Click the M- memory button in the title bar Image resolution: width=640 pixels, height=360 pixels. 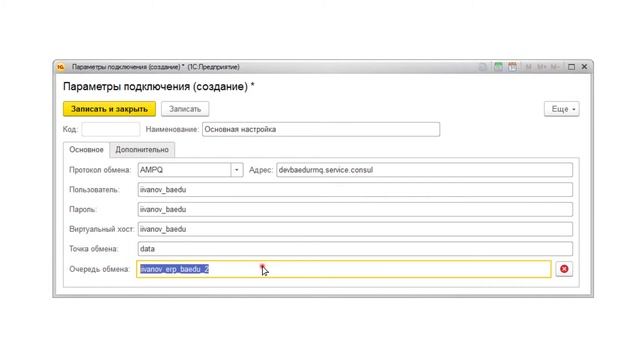(x=555, y=67)
